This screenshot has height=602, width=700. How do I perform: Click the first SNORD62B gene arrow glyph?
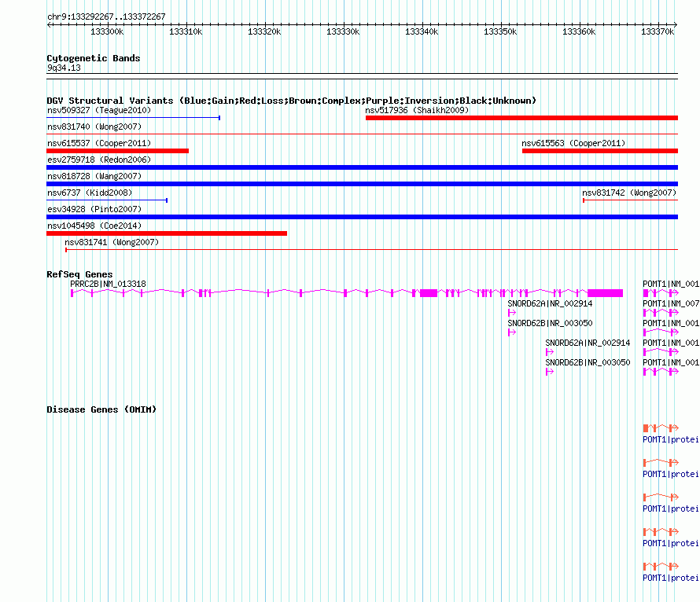512,332
